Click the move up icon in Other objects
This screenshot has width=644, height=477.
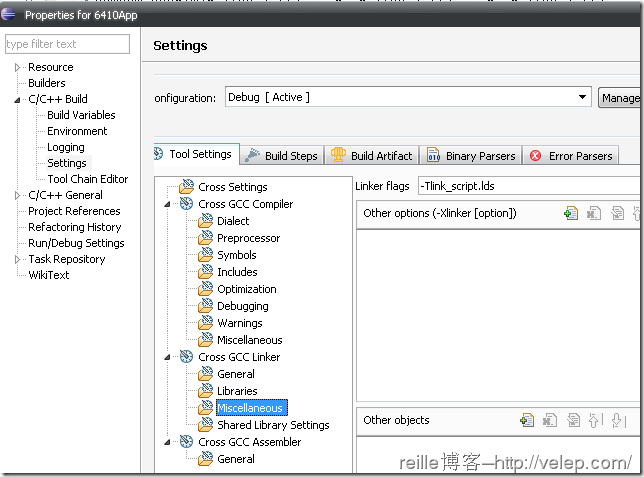tap(596, 421)
